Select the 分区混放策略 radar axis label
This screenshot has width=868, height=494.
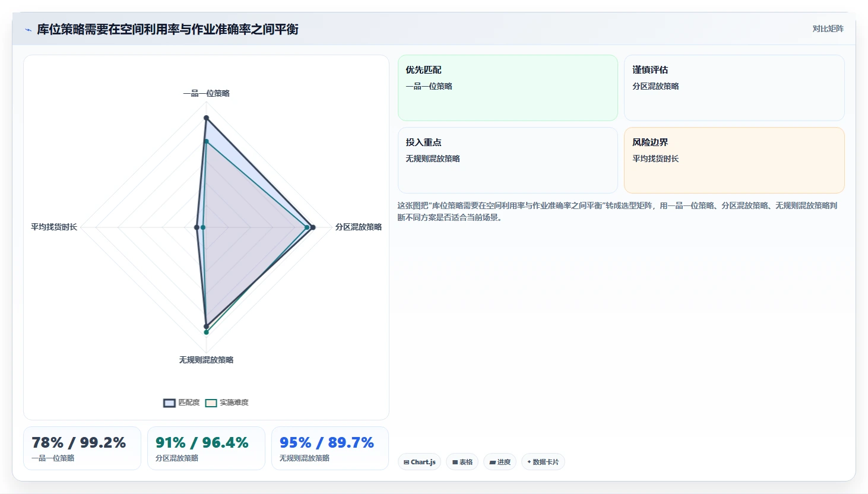point(358,227)
